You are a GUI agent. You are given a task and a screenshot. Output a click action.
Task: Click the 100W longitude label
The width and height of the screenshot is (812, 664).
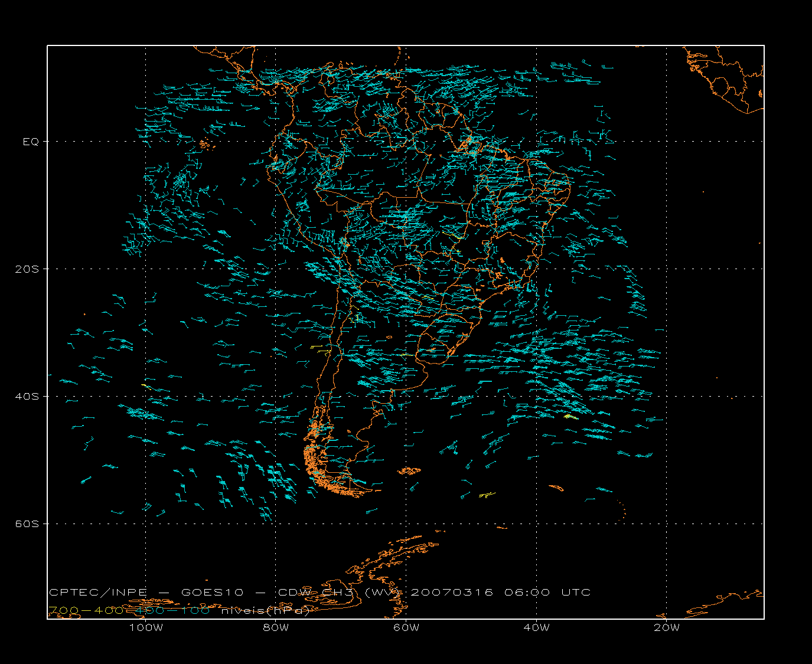[146, 627]
